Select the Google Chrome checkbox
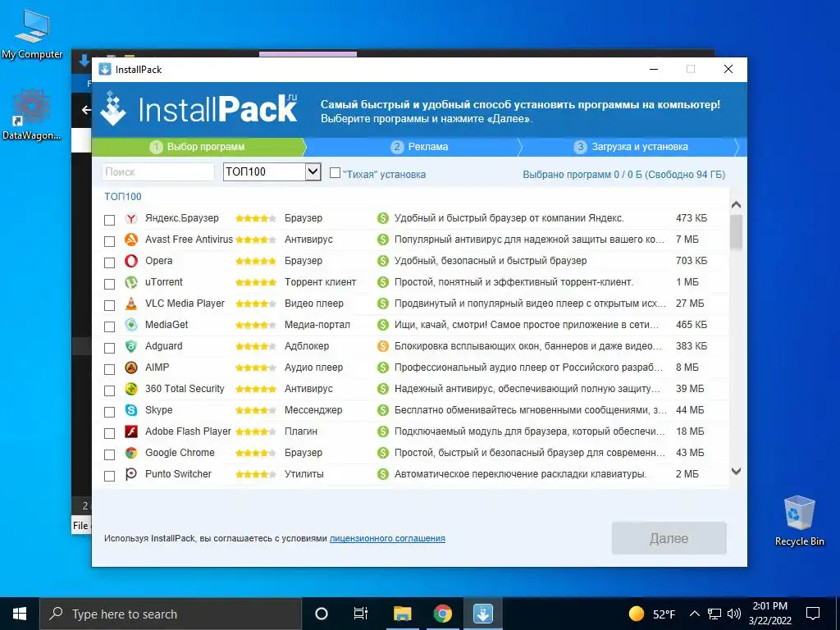The width and height of the screenshot is (840, 630). click(x=109, y=454)
